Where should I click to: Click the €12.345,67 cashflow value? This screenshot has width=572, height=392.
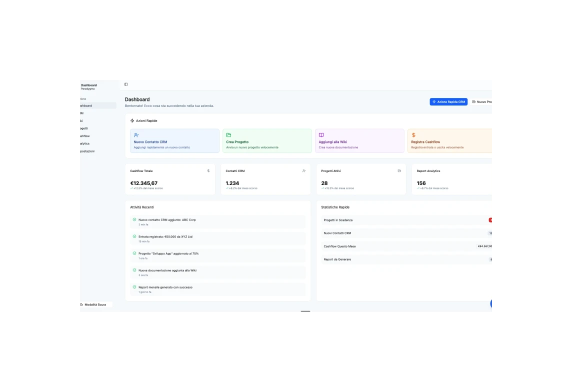pyautogui.click(x=143, y=183)
